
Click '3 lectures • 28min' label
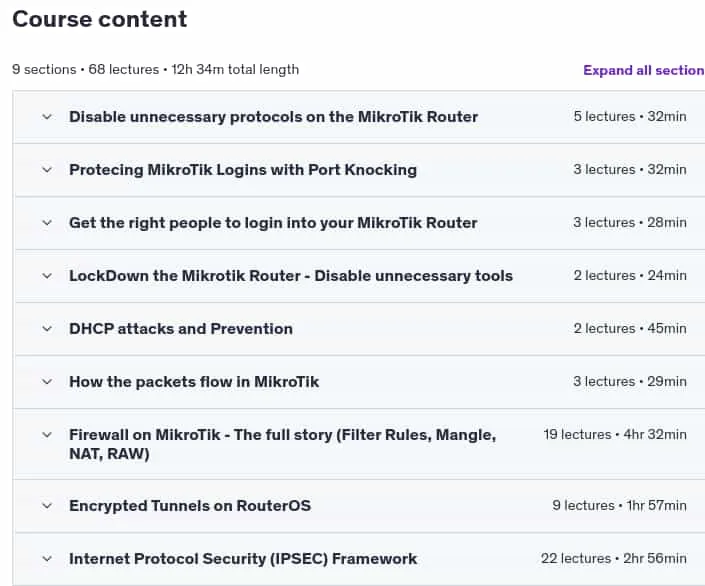(x=630, y=223)
